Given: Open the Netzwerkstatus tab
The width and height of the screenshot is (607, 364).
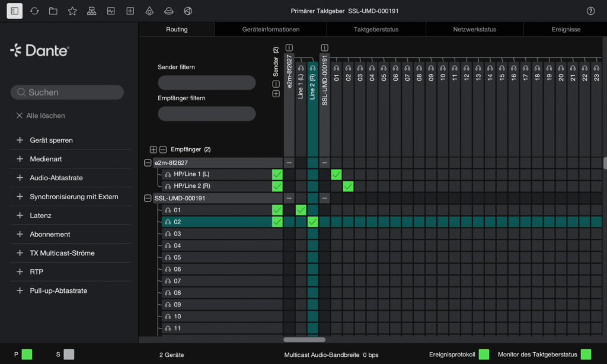Looking at the screenshot, I should tap(474, 29).
